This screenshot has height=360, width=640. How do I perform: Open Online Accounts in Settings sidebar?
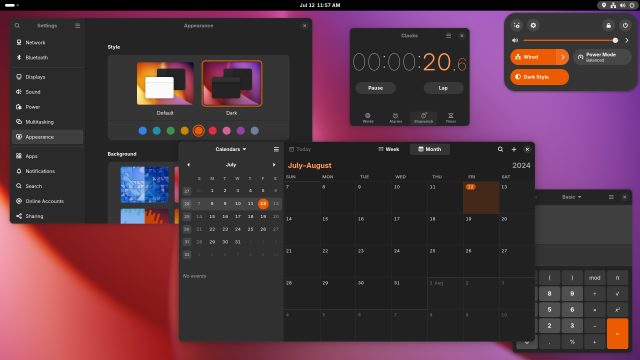pyautogui.click(x=47, y=201)
